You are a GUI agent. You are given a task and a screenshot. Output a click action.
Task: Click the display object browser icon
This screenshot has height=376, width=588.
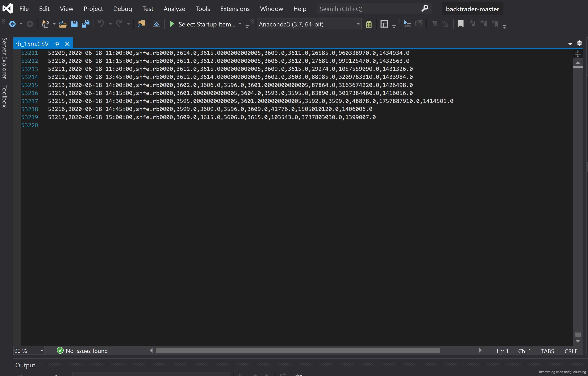(x=408, y=24)
